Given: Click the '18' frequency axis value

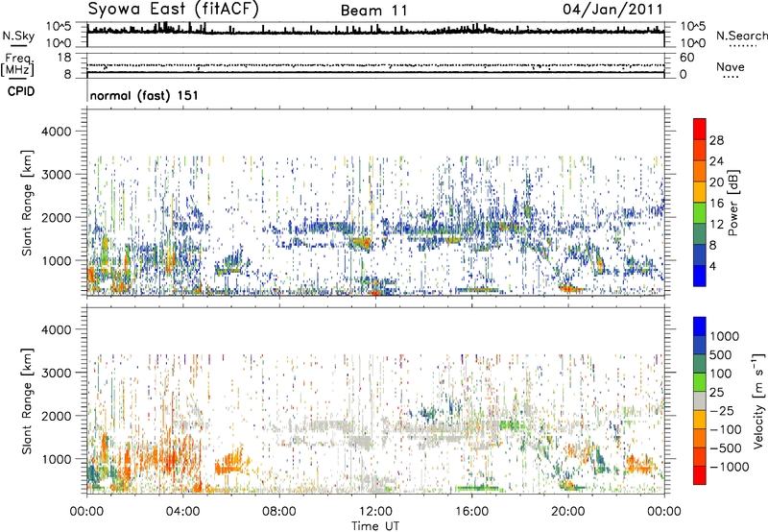Looking at the screenshot, I should pos(64,58).
